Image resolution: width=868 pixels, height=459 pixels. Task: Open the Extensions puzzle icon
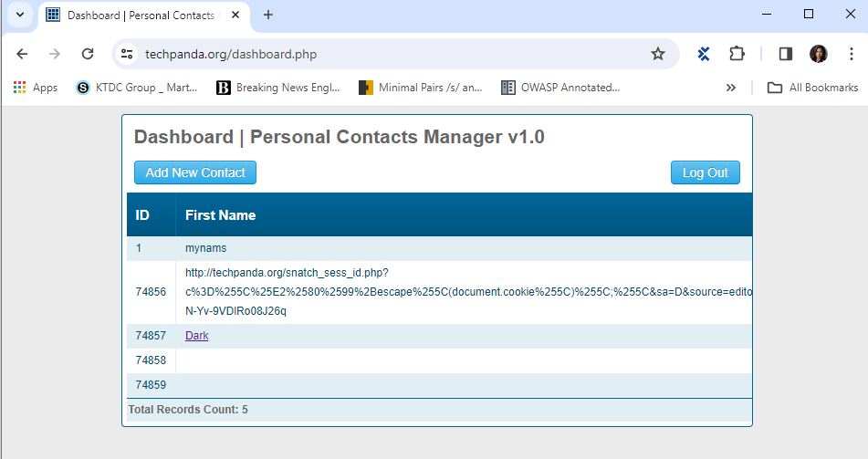(737, 54)
